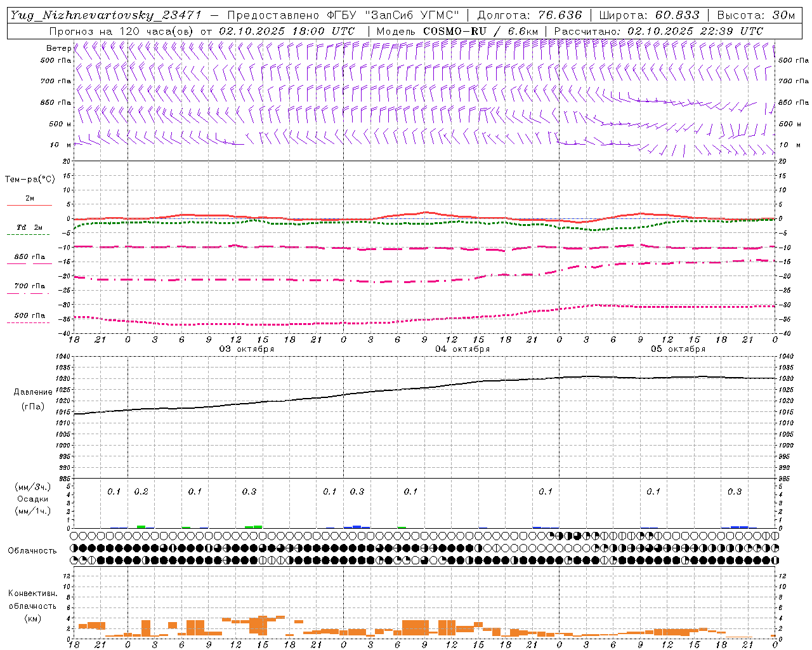Click the (гПа) unit label under Давление

point(33,407)
